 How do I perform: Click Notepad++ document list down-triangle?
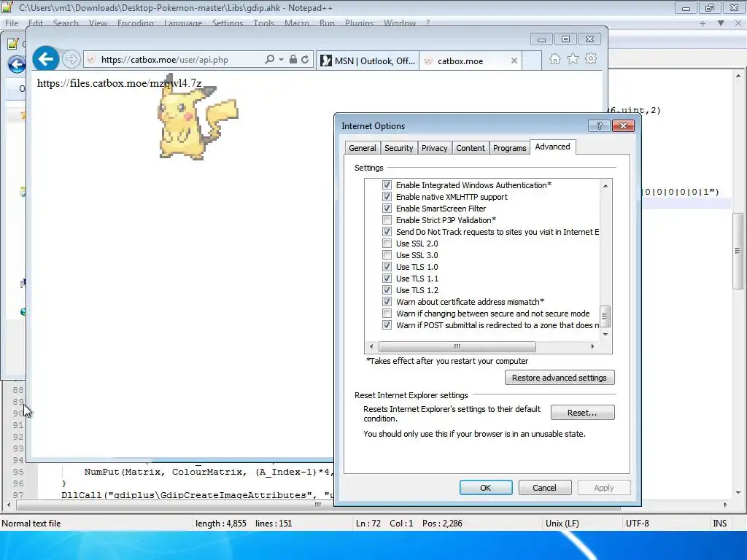point(721,23)
